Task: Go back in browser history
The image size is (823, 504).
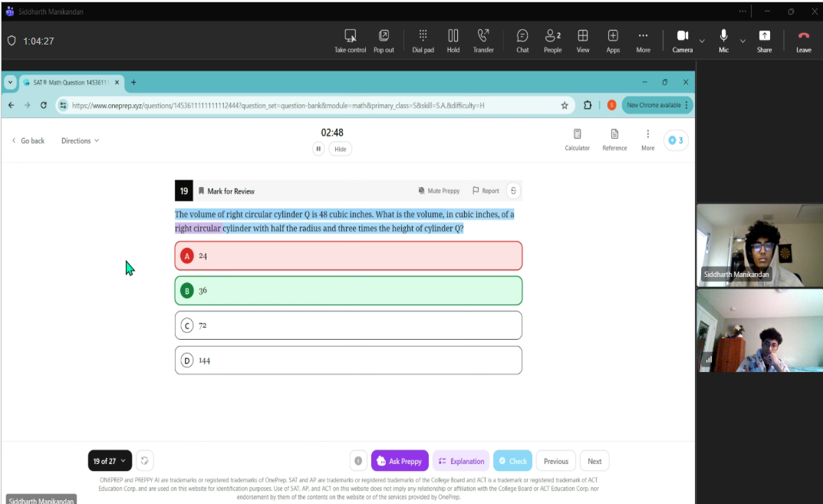Action: tap(11, 105)
